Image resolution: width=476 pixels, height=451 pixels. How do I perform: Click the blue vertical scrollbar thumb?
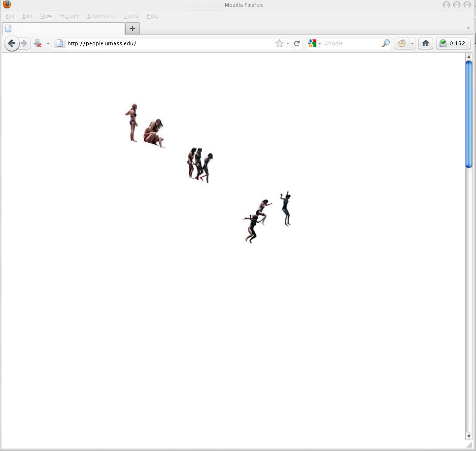tap(469, 114)
